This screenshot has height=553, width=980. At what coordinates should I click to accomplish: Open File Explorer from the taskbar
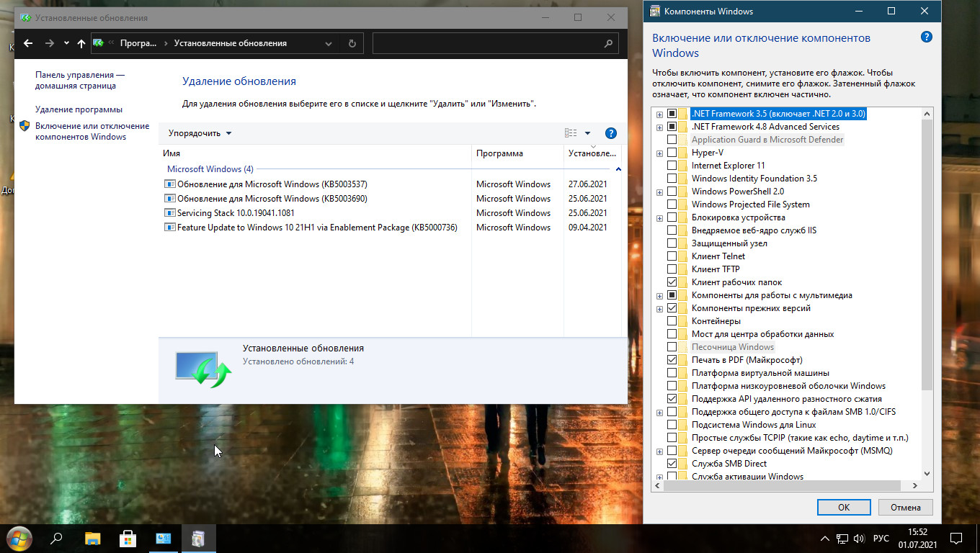(x=93, y=538)
